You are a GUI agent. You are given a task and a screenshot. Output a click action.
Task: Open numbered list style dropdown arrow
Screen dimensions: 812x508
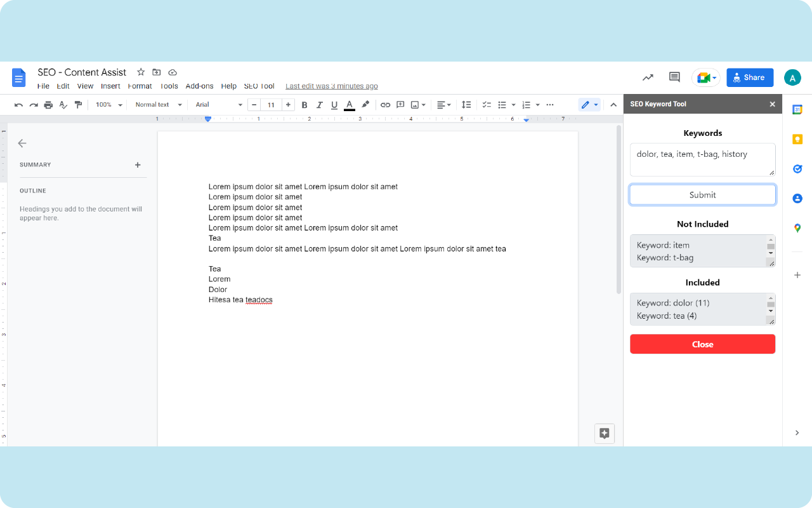(x=537, y=105)
